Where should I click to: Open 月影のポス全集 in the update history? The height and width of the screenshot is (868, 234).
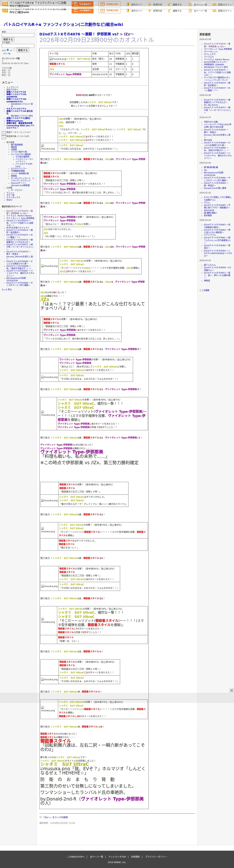(211, 122)
